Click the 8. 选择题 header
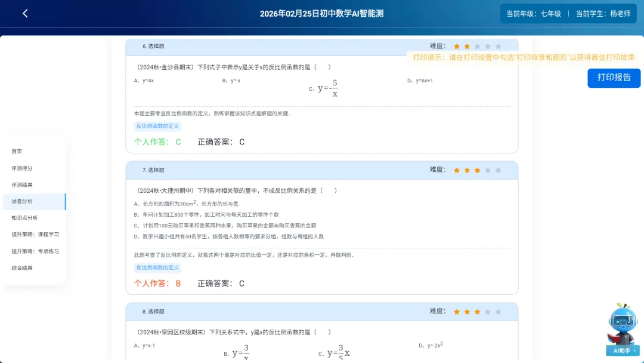Image resolution: width=644 pixels, height=363 pixels. coord(153,312)
